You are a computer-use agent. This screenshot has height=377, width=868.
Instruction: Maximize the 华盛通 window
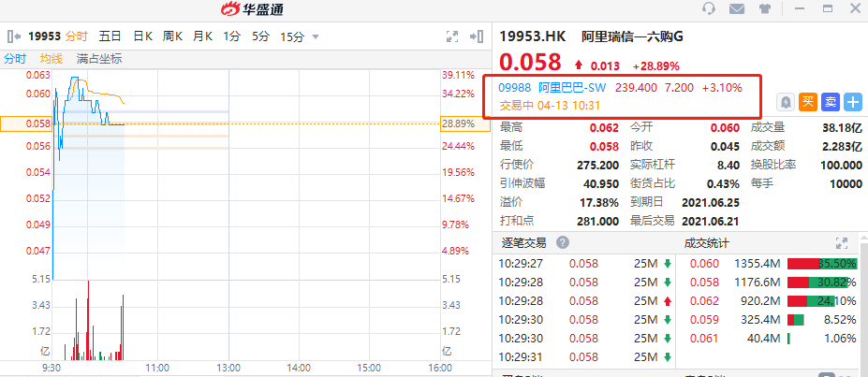828,8
